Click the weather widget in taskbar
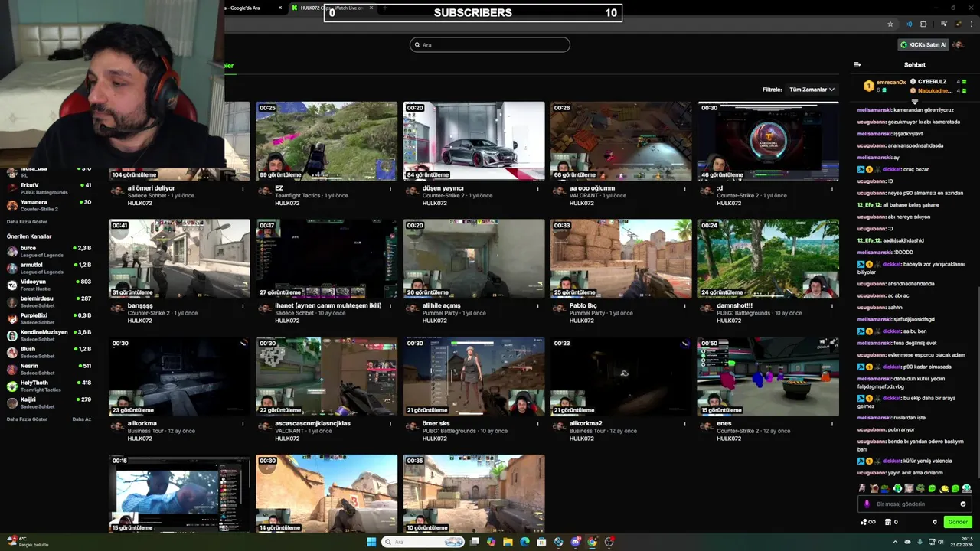 [28, 542]
